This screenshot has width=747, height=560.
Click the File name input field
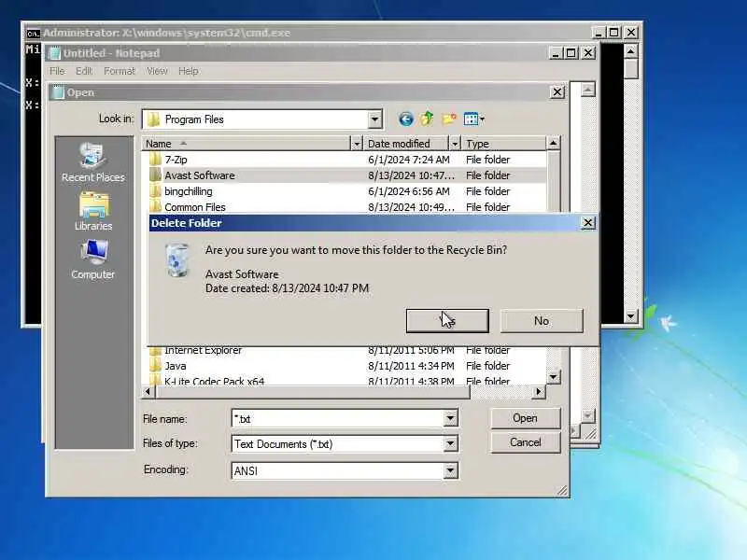(x=338, y=418)
